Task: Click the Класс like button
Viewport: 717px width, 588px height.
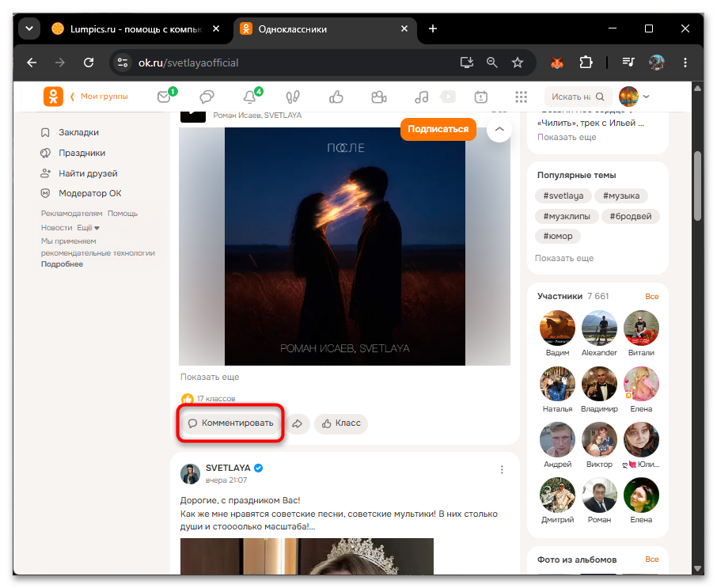Action: click(341, 423)
